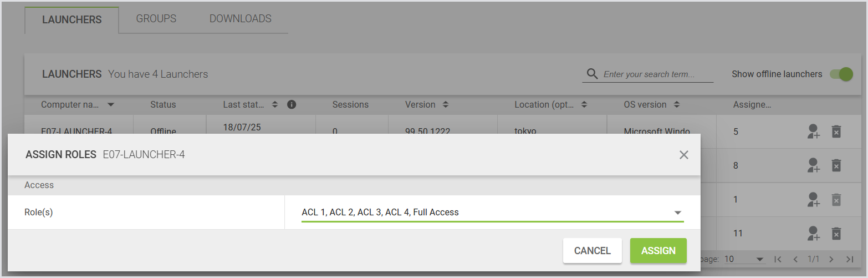Open the rows-per-page dropdown
The height and width of the screenshot is (278, 868).
(x=744, y=259)
